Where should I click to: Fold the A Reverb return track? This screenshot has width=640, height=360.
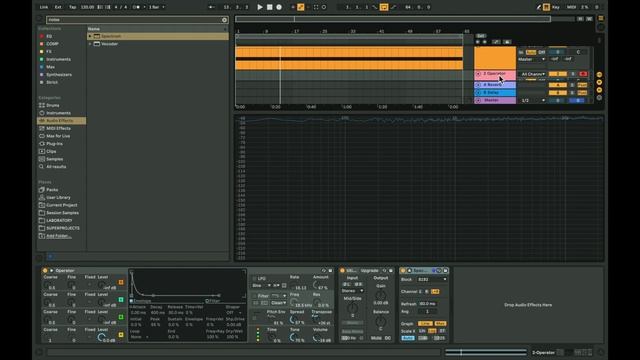click(x=478, y=85)
